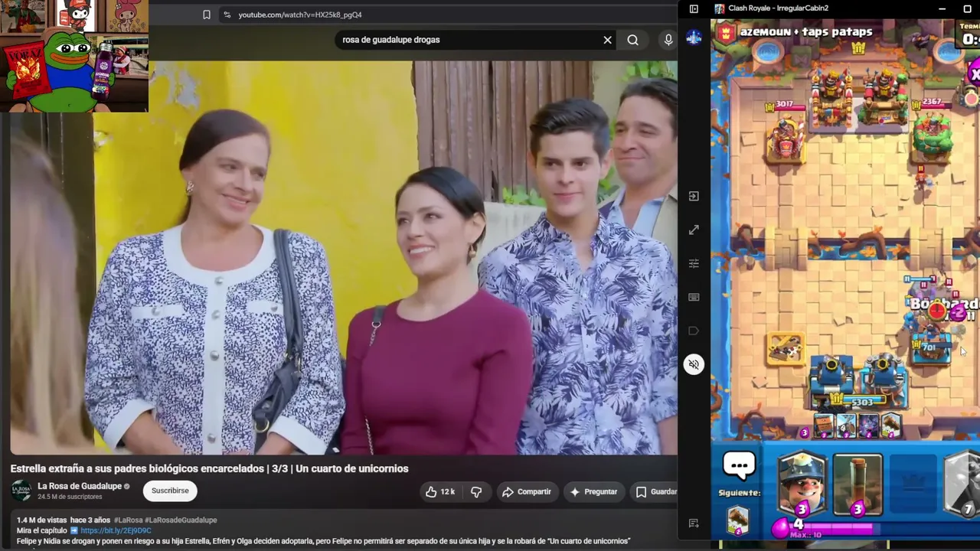
Task: Click the opponent's red crown shield icon
Action: (x=727, y=32)
